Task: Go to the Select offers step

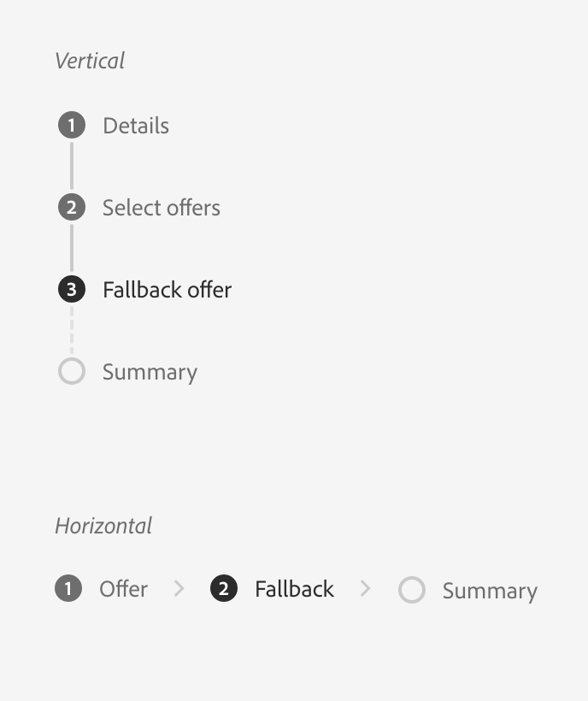Action: tap(162, 208)
